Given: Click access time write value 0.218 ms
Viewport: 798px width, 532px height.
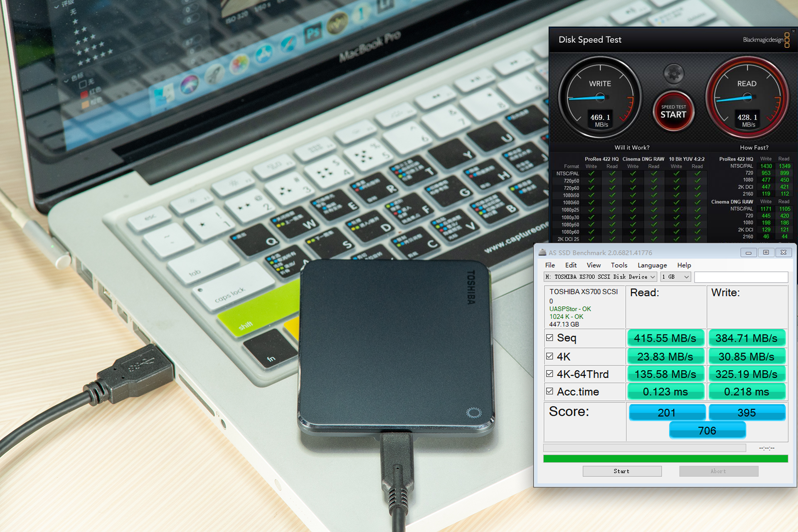Looking at the screenshot, I should (746, 391).
